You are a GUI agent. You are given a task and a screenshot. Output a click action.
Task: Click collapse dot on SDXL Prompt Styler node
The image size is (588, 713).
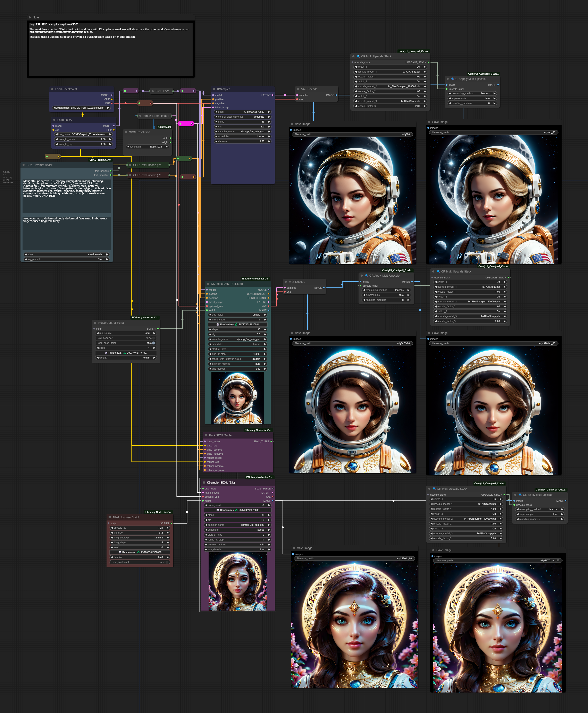coord(24,165)
